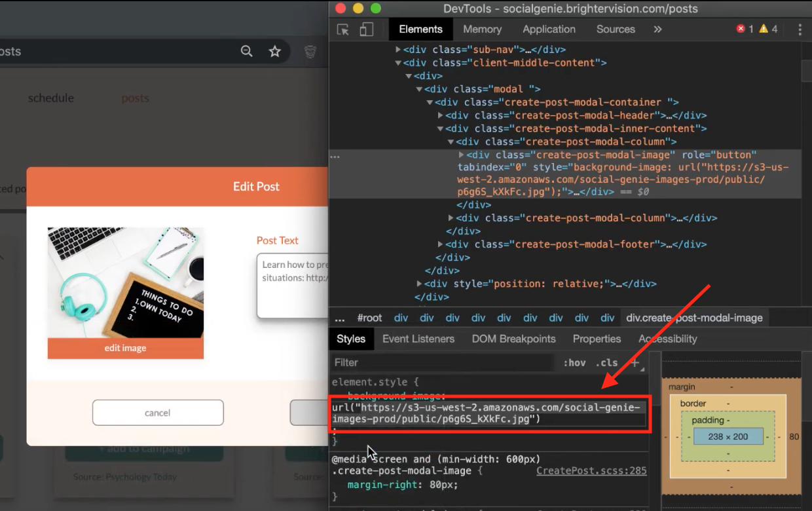
Task: Click the bookmark star in the browser toolbar
Action: (274, 50)
